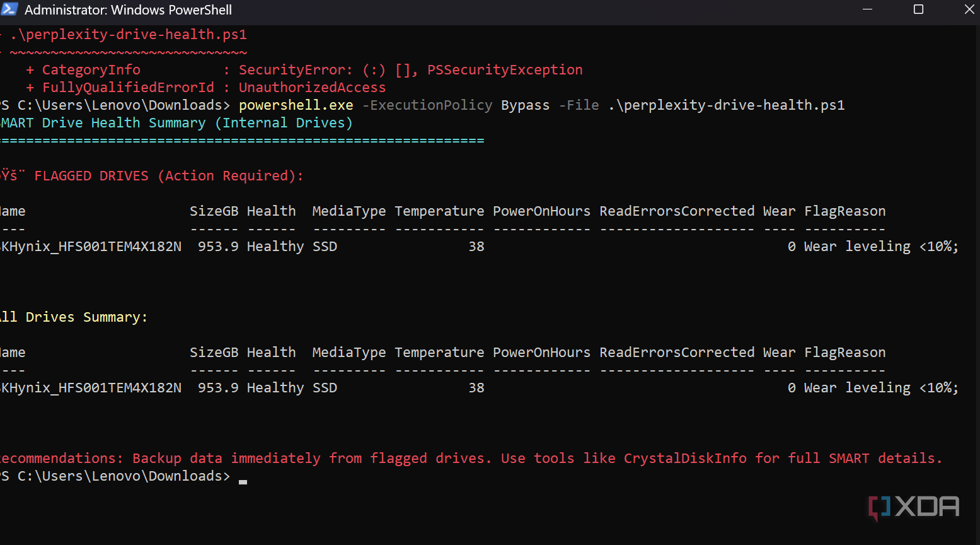Click '-File' parameter in the command
The height and width of the screenshot is (545, 980).
(x=579, y=105)
